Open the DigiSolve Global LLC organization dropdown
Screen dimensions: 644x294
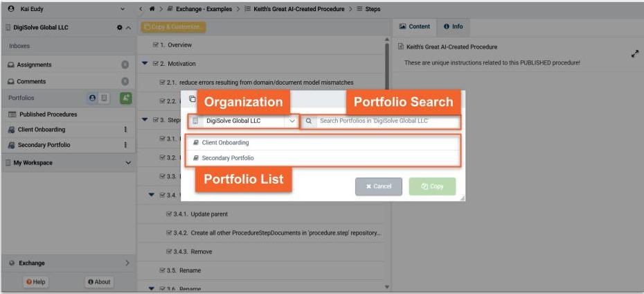click(x=242, y=121)
